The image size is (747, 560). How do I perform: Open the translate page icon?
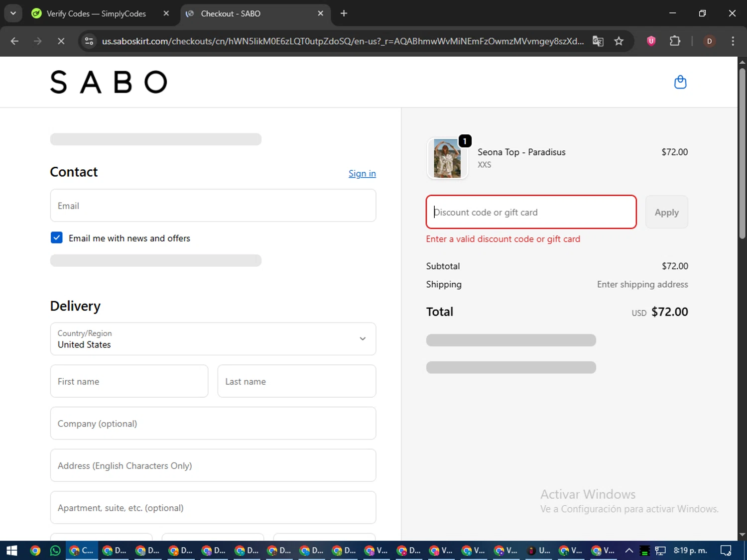click(598, 41)
